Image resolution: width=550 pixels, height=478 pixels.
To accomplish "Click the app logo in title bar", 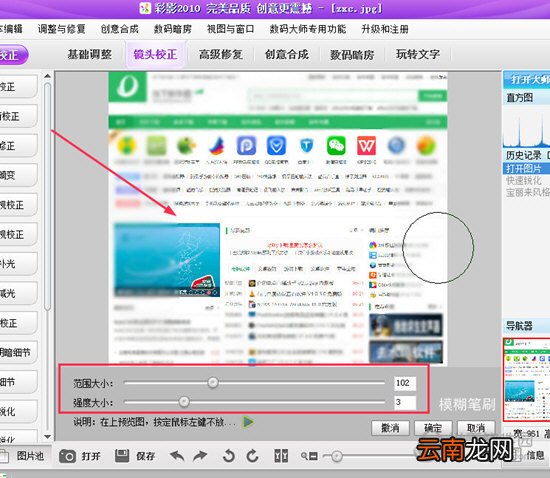I will pos(145,8).
